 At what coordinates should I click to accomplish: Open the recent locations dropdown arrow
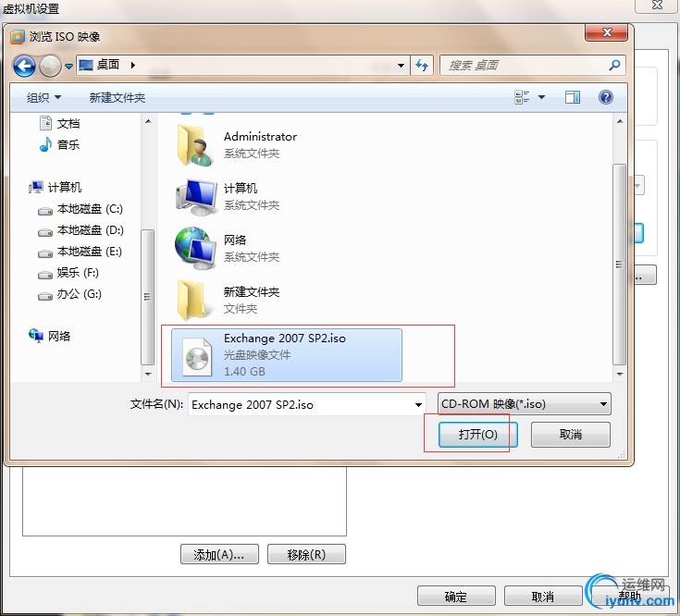(68, 66)
